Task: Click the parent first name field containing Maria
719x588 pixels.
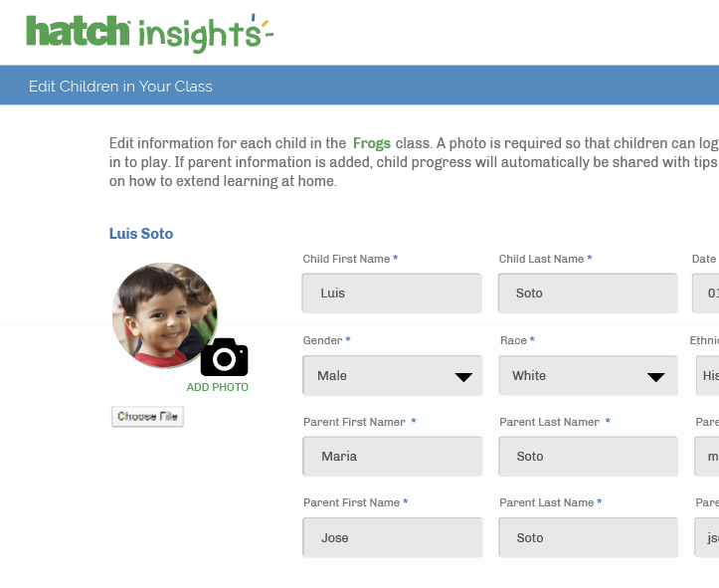Action: coord(392,457)
